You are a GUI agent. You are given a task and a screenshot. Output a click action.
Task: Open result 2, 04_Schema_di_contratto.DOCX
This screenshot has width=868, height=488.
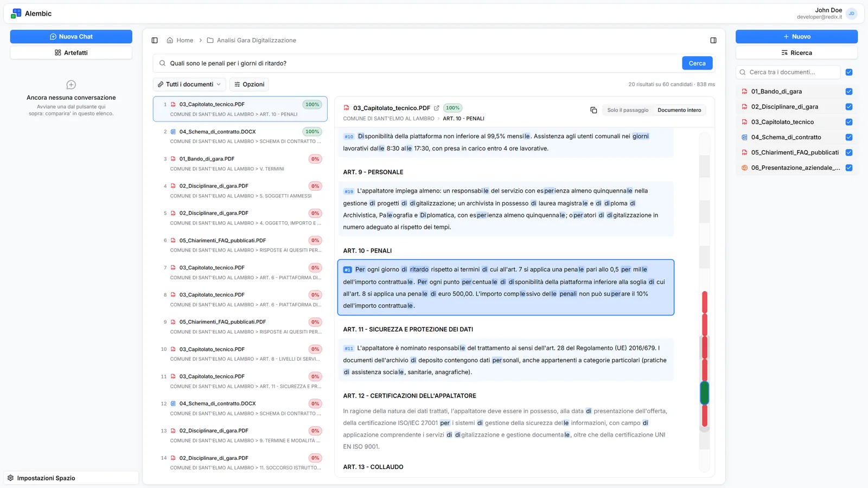(240, 137)
